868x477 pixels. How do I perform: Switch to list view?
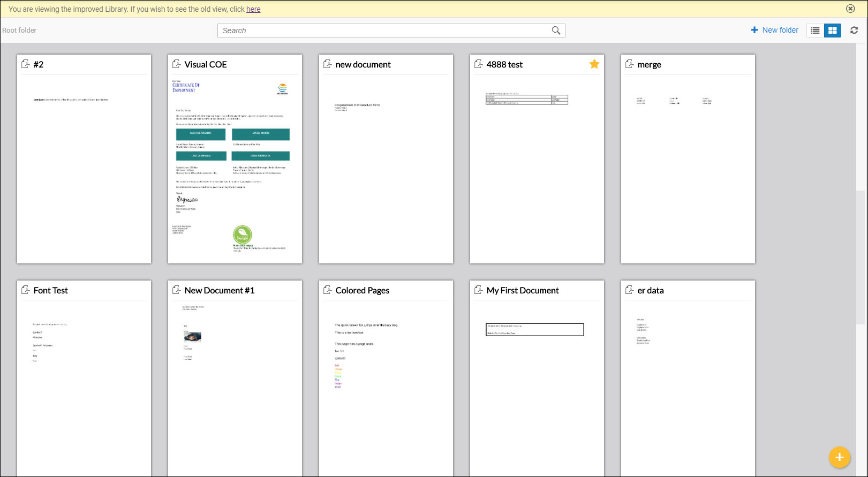point(815,31)
